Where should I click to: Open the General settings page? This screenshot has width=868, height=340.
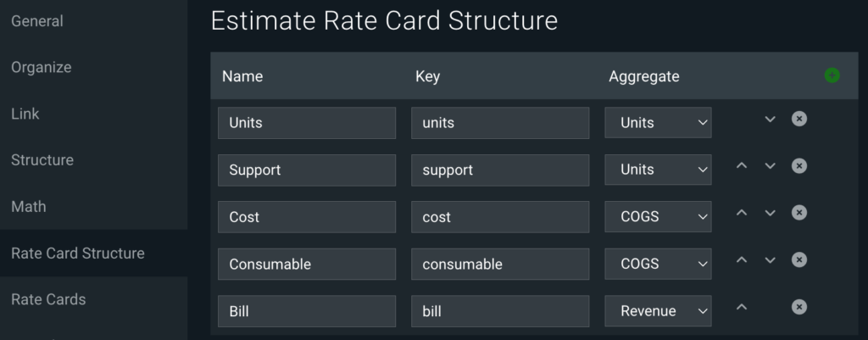point(37,21)
